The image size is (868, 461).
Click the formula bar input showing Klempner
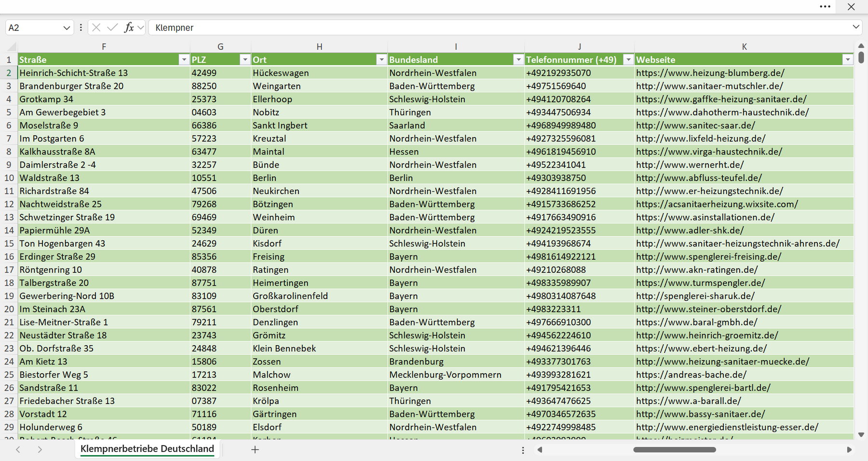pyautogui.click(x=499, y=28)
